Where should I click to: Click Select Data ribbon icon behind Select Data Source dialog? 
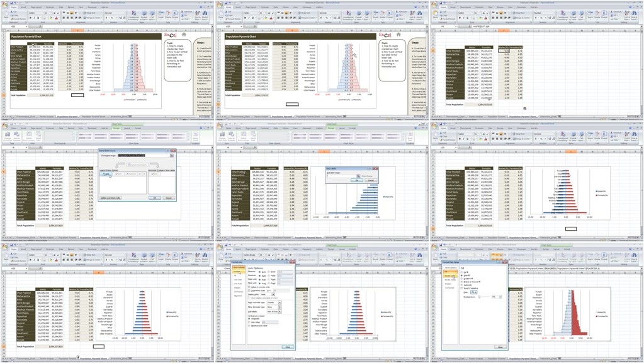pos(38,137)
